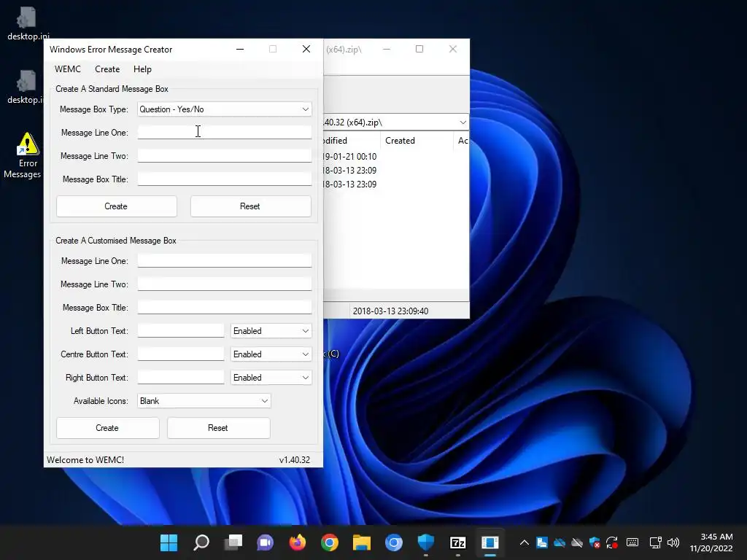
Task: Open the touch keyboard tray icon
Action: (632, 542)
